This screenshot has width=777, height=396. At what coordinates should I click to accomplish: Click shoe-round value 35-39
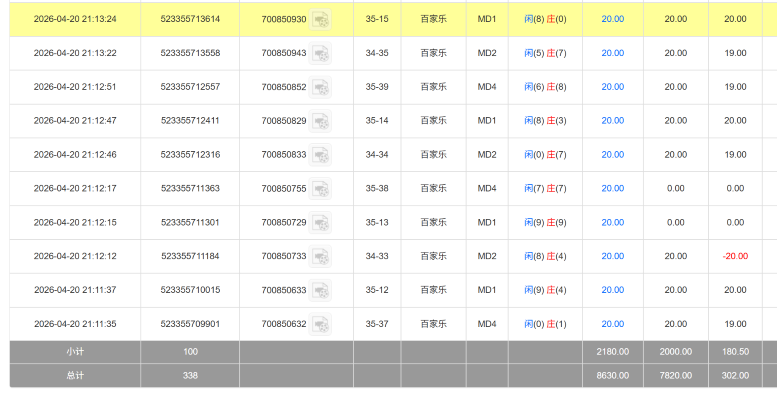377,87
